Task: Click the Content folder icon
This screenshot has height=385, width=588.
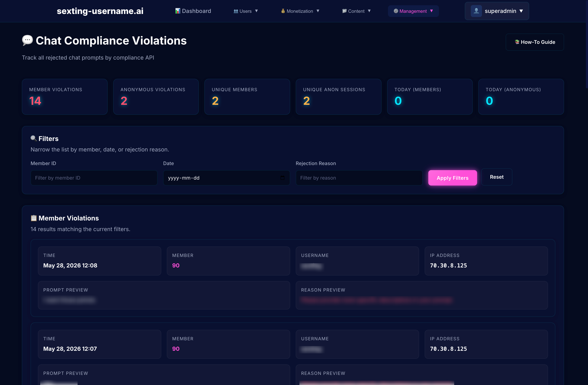Action: pyautogui.click(x=344, y=11)
